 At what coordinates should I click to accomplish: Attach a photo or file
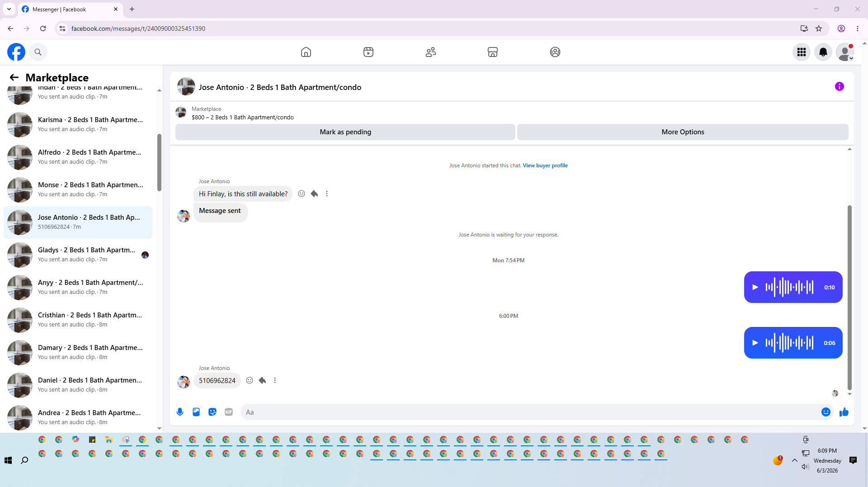196,412
